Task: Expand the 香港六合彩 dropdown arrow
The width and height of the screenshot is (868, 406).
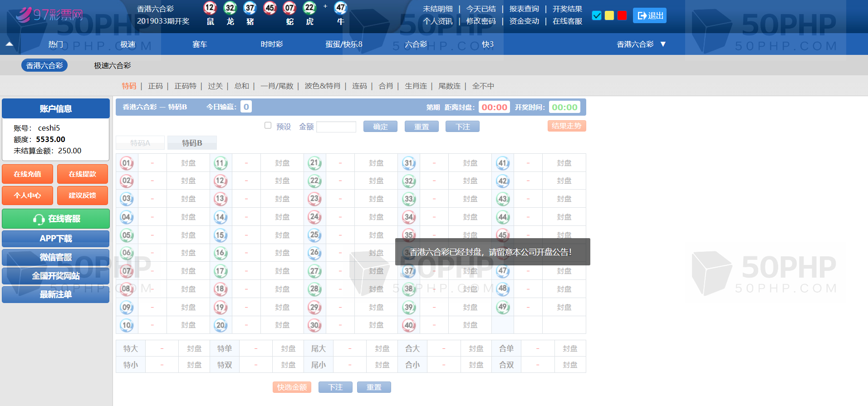Action: (663, 44)
